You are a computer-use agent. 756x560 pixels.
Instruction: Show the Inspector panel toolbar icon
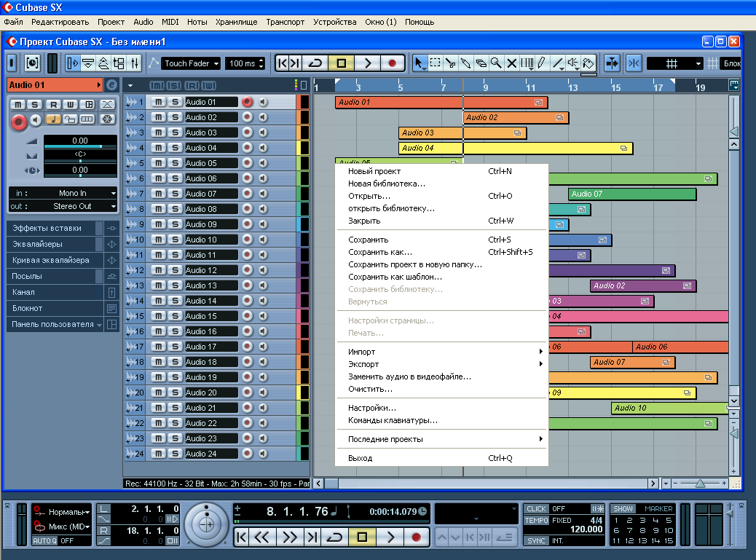[x=72, y=63]
